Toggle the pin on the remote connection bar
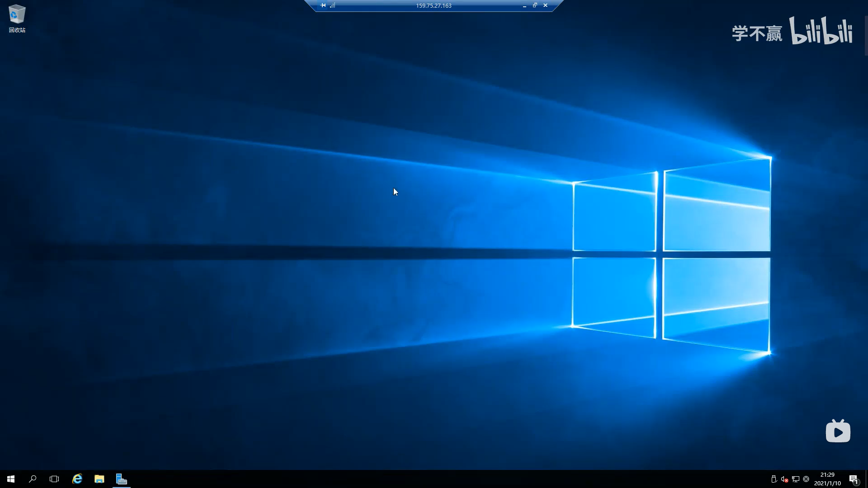The width and height of the screenshot is (868, 488). [x=323, y=5]
